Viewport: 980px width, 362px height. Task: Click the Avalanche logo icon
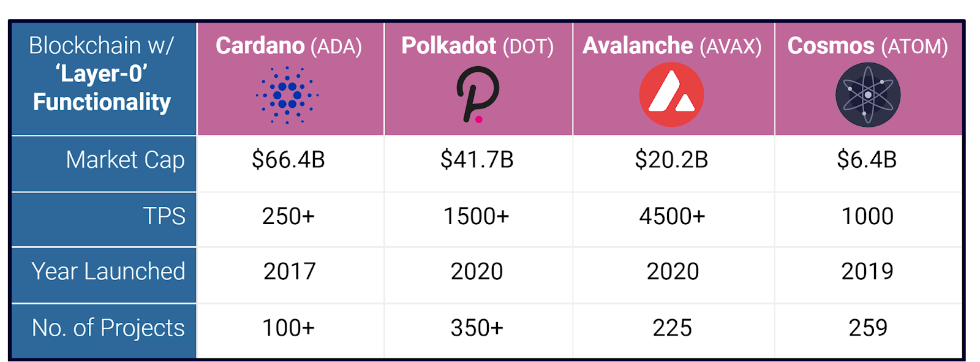[x=671, y=95]
